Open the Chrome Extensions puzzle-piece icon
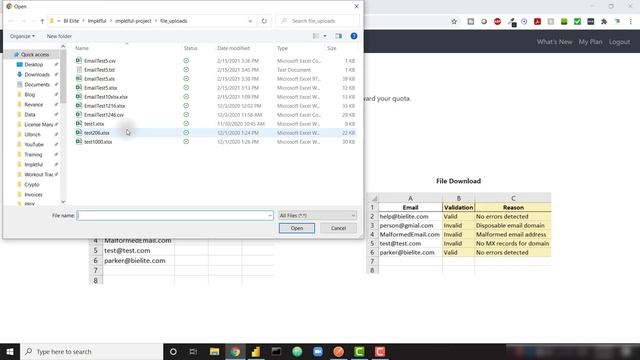Screen dimensions: 640x360 point(604,21)
